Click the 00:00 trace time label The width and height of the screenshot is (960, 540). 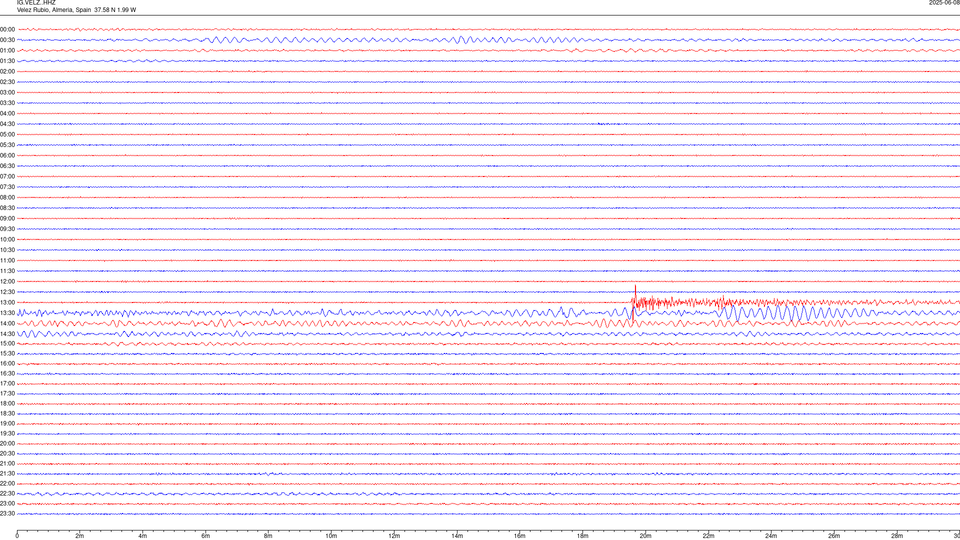coord(7,29)
